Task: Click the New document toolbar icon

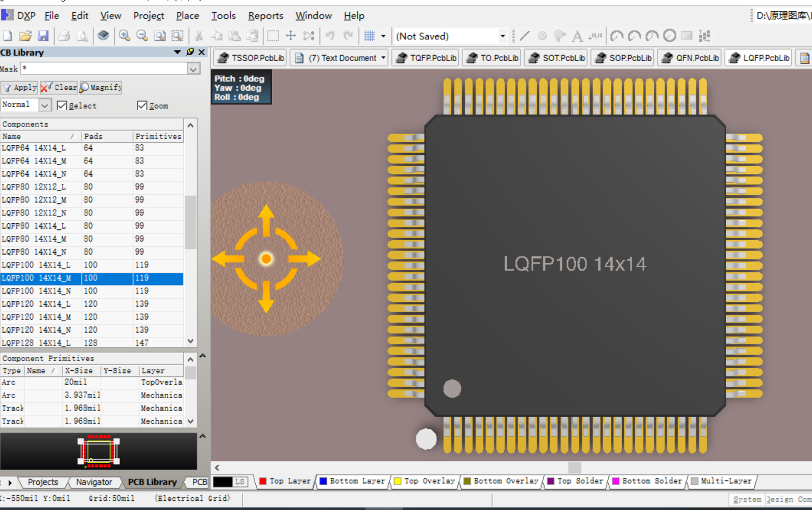Action: tap(8, 36)
